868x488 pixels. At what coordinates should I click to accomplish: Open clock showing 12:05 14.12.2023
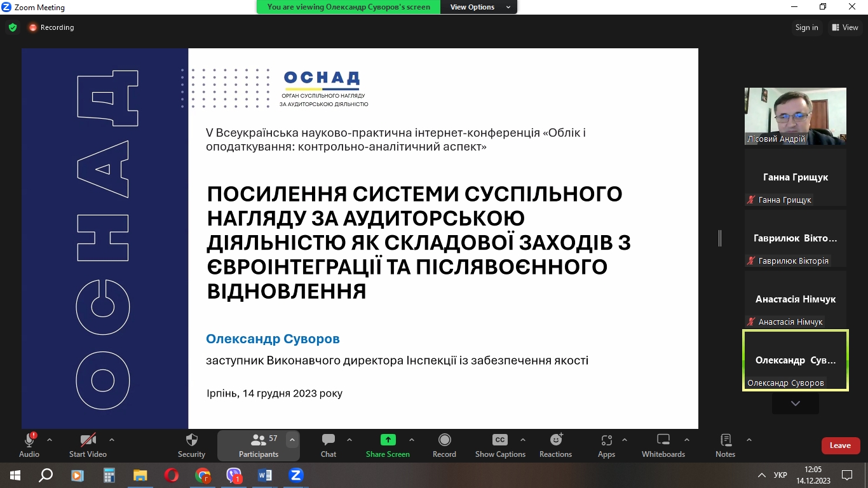[813, 475]
